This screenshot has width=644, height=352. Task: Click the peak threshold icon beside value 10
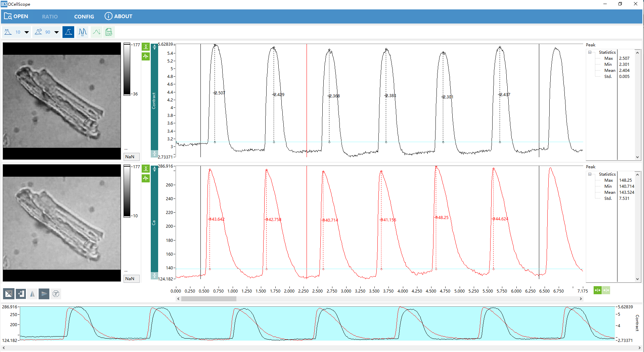pos(8,32)
